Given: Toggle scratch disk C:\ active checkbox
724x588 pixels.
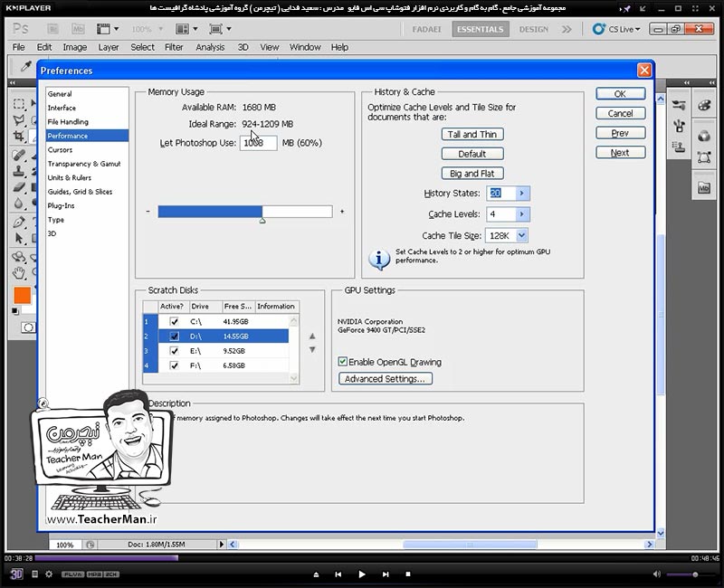Looking at the screenshot, I should tap(174, 322).
